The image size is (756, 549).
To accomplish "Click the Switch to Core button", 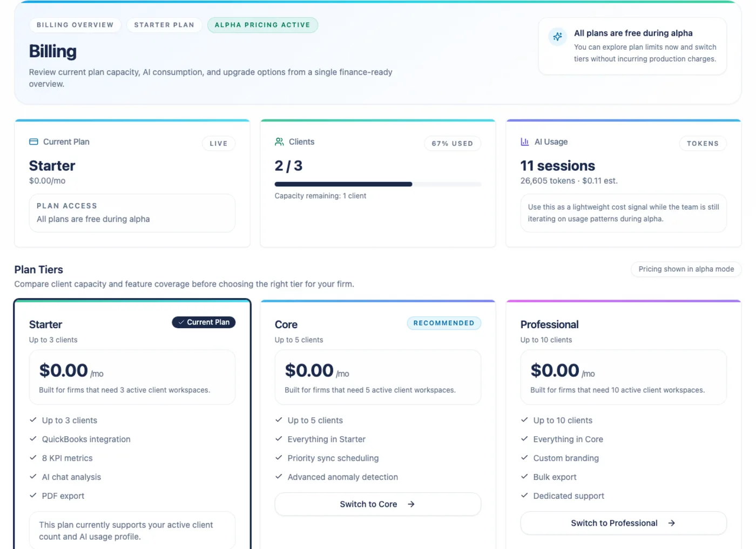I will tap(377, 504).
